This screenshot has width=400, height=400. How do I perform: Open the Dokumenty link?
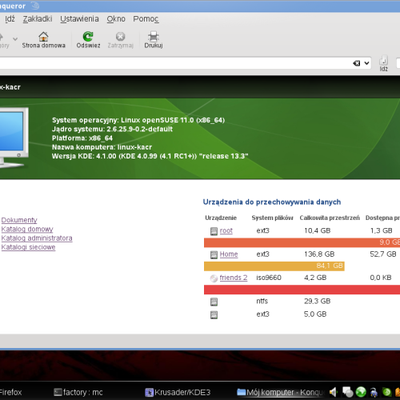coord(19,220)
